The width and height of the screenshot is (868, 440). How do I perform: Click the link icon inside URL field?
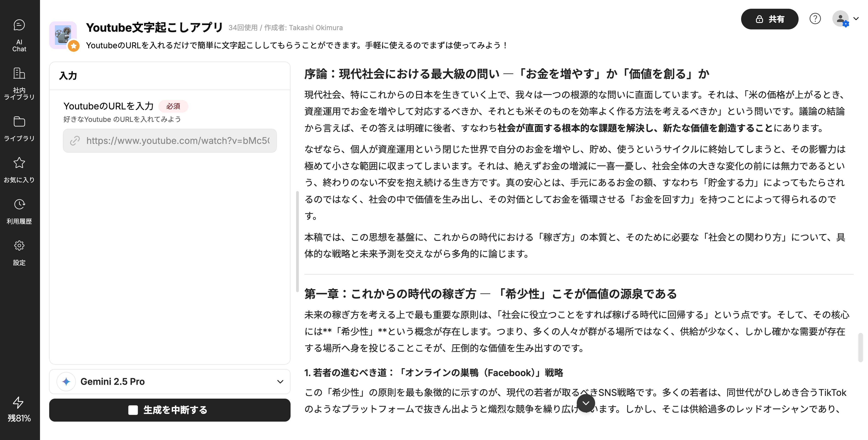point(75,141)
